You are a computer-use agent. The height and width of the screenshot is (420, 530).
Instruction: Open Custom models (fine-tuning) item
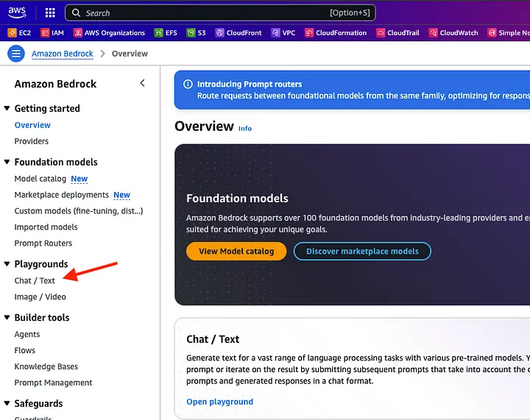(x=79, y=211)
